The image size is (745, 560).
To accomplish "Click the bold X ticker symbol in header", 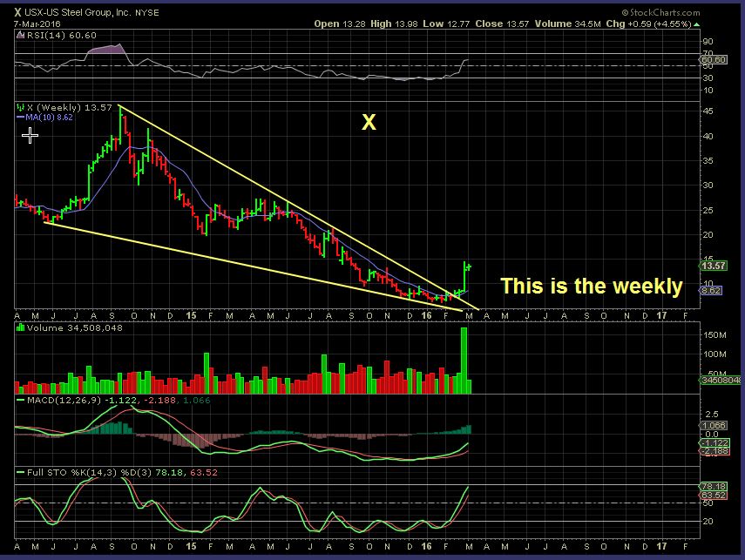I will (17, 12).
